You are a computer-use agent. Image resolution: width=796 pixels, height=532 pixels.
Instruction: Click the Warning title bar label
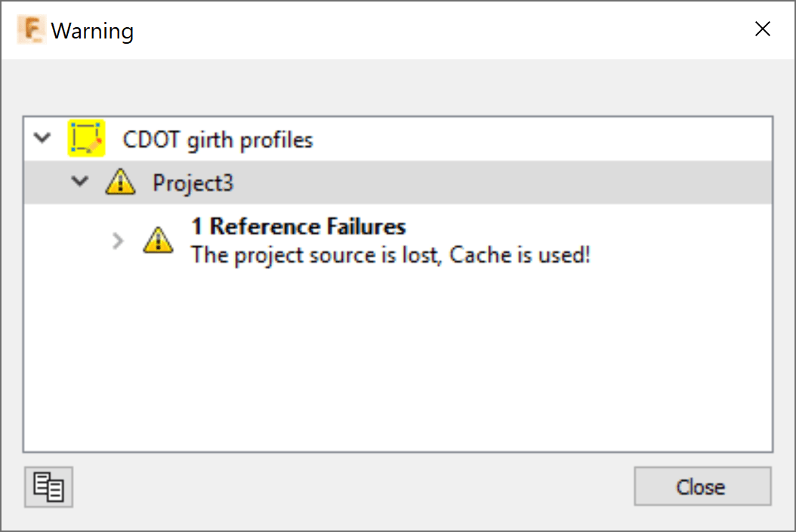(92, 30)
